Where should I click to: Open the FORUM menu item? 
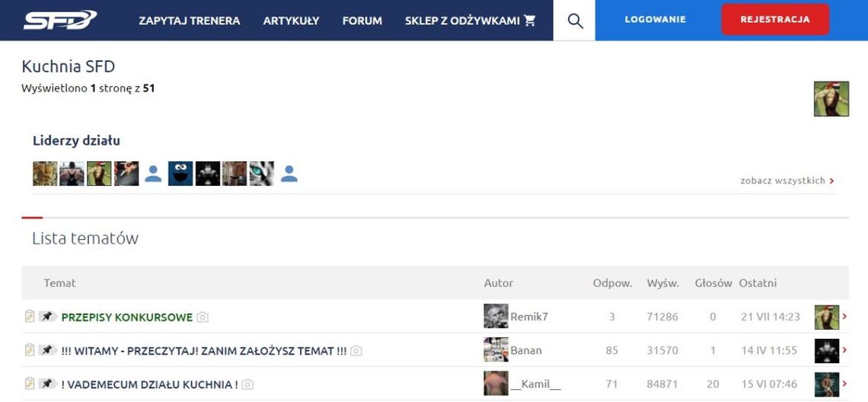(362, 21)
